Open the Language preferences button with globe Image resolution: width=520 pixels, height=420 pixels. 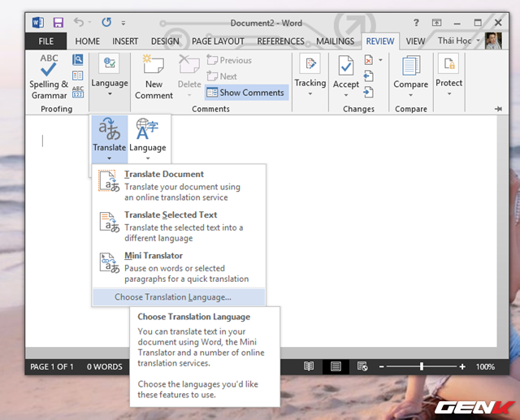tap(148, 139)
